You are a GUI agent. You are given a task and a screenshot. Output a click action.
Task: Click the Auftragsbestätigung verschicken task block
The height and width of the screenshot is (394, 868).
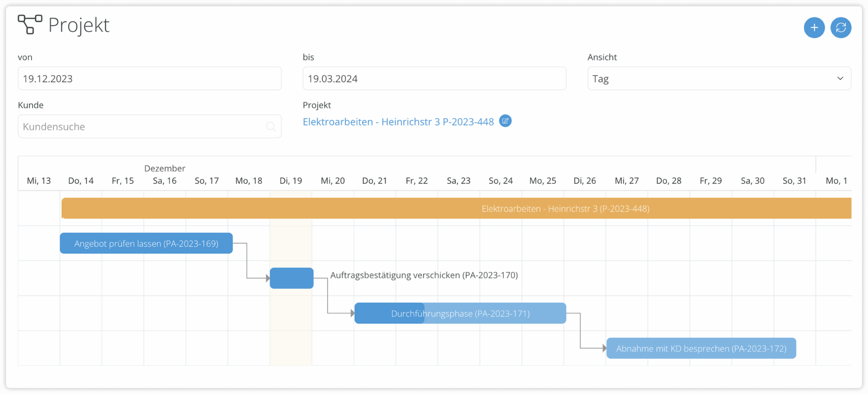click(x=292, y=278)
